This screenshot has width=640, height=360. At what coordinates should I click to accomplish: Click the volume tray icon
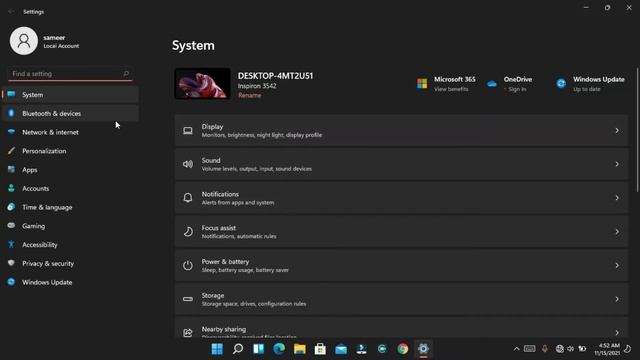(571, 349)
